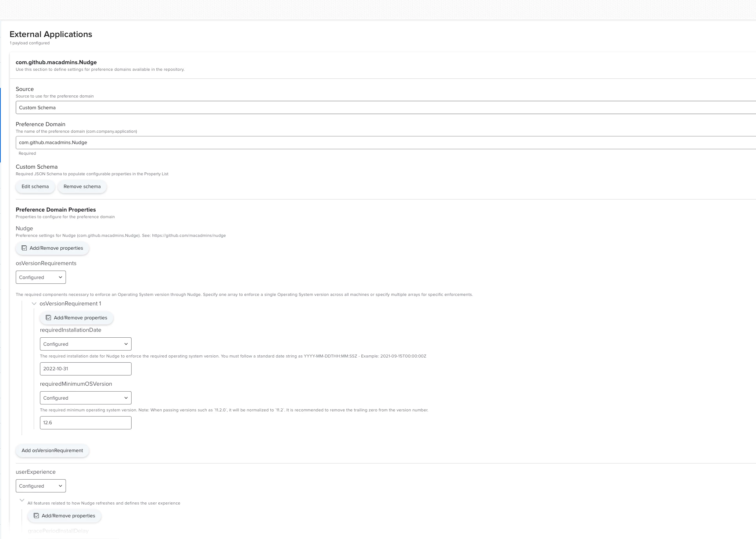
Task: Click the requiredMinimumOSVersion label
Action: [x=76, y=384]
